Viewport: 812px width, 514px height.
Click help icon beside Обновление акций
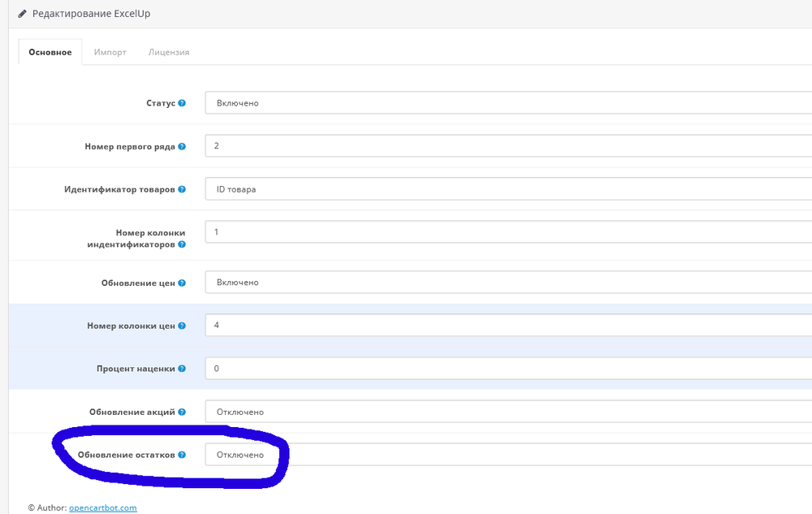click(x=182, y=412)
